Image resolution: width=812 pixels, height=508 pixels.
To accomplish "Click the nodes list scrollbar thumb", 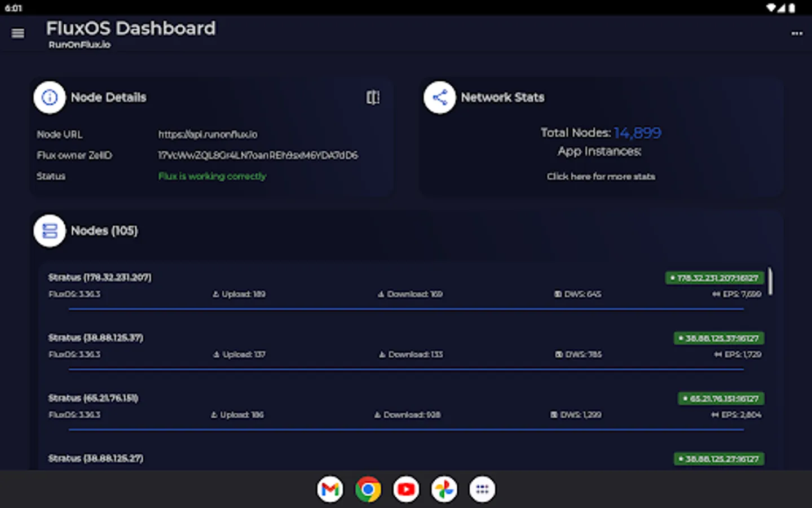I will 770,281.
